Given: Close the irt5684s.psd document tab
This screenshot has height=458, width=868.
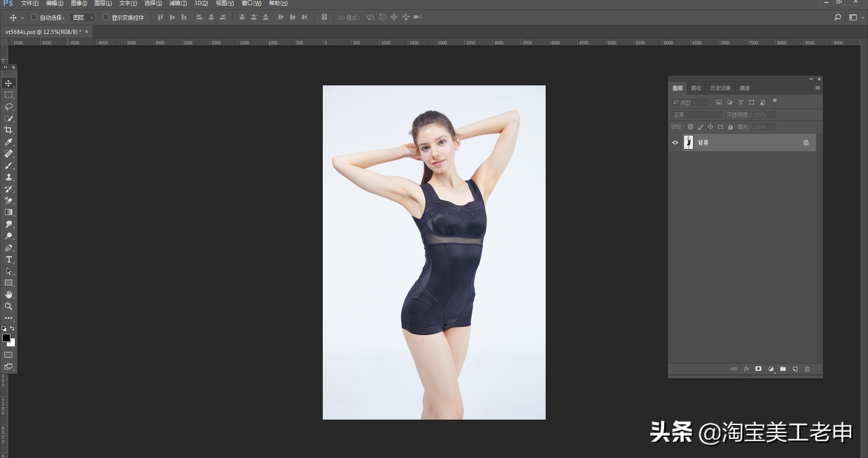Looking at the screenshot, I should (x=86, y=32).
